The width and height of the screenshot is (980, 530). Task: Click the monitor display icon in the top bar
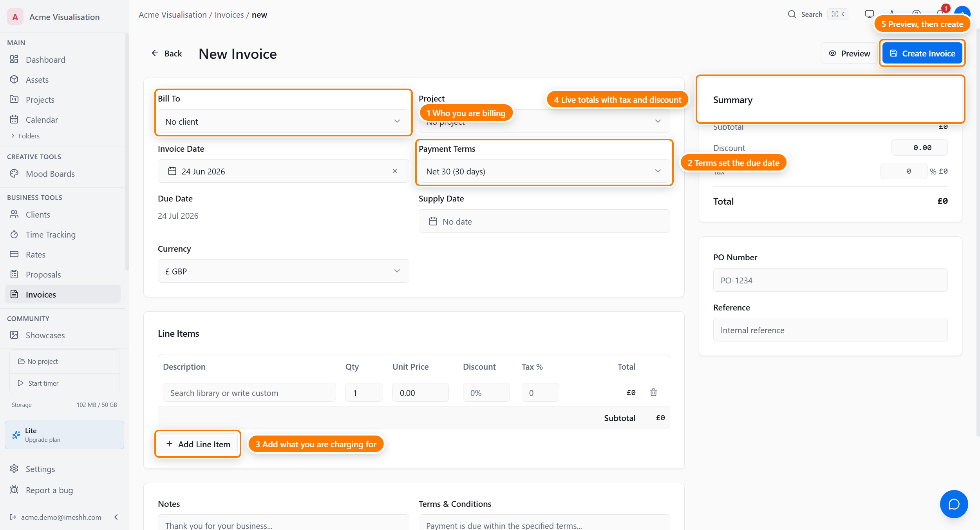(x=869, y=15)
